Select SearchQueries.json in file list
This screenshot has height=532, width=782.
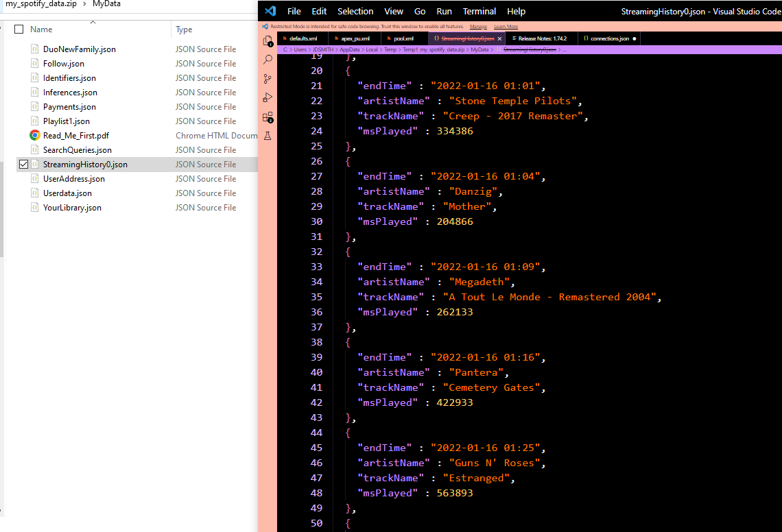[78, 150]
